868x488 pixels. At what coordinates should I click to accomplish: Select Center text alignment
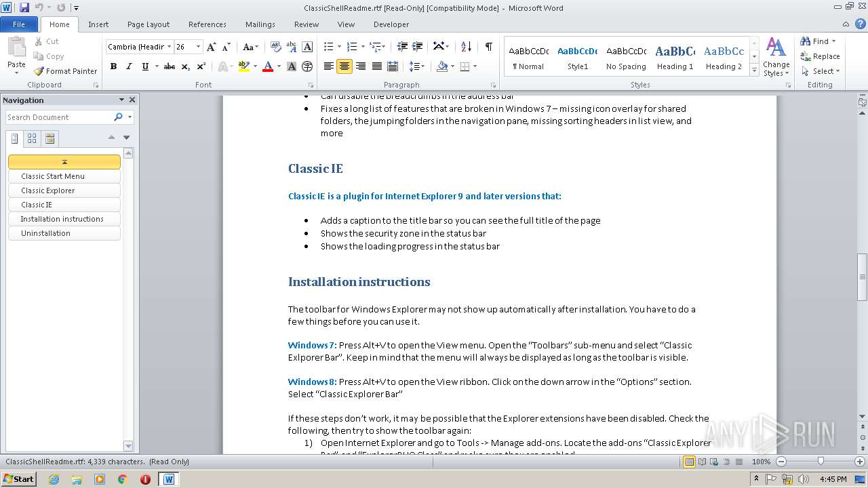[344, 66]
